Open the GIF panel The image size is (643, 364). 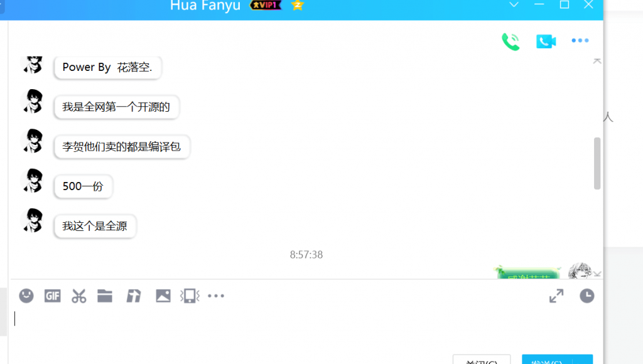click(x=53, y=296)
